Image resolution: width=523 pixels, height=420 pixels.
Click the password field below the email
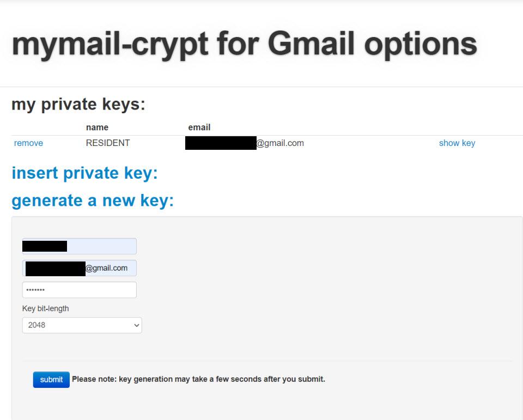[79, 289]
